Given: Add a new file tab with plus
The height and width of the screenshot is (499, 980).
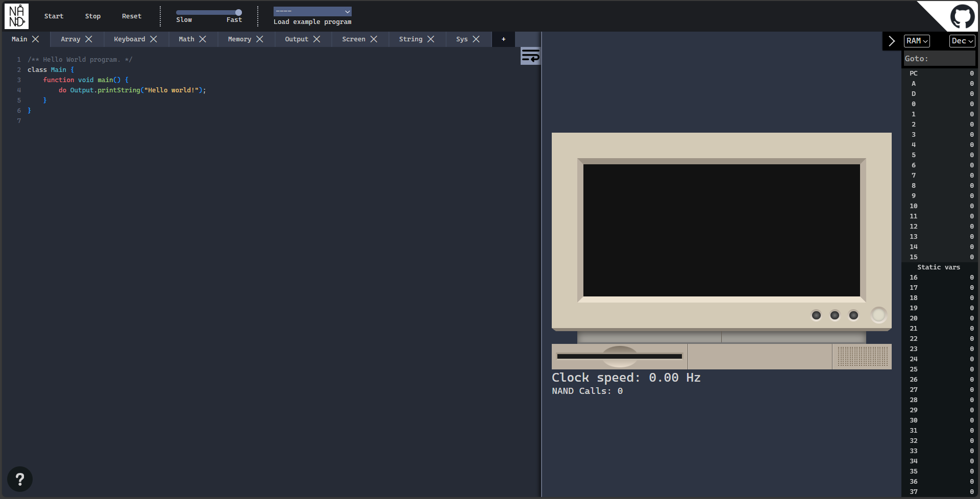Looking at the screenshot, I should (x=503, y=39).
